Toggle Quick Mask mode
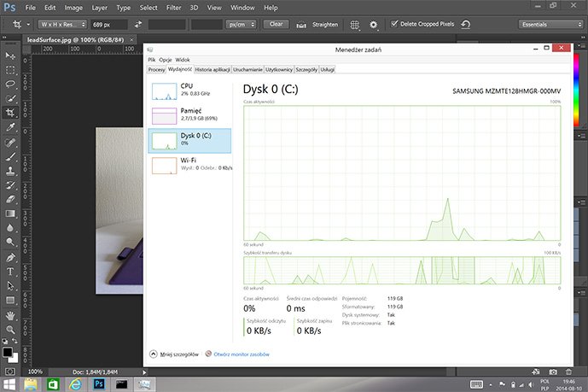 10,372
